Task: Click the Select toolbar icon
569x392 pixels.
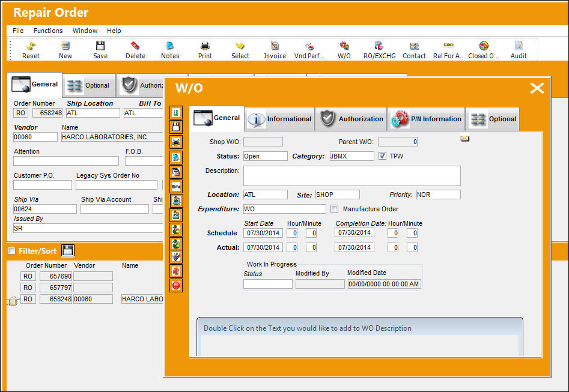Action: 240,50
